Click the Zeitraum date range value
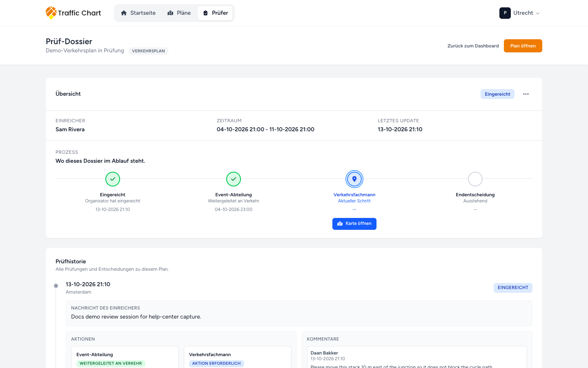The width and height of the screenshot is (588, 368). click(265, 130)
